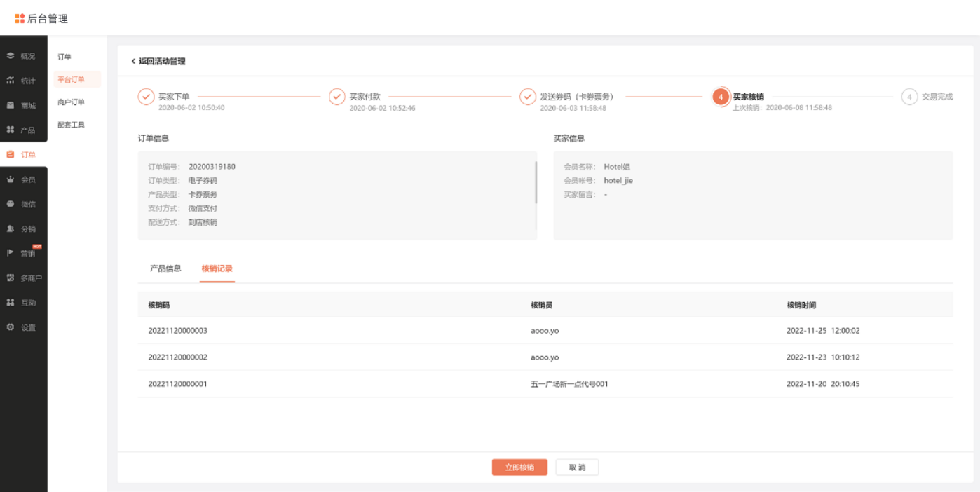Click the 后台管理 logo icon

[x=20, y=19]
